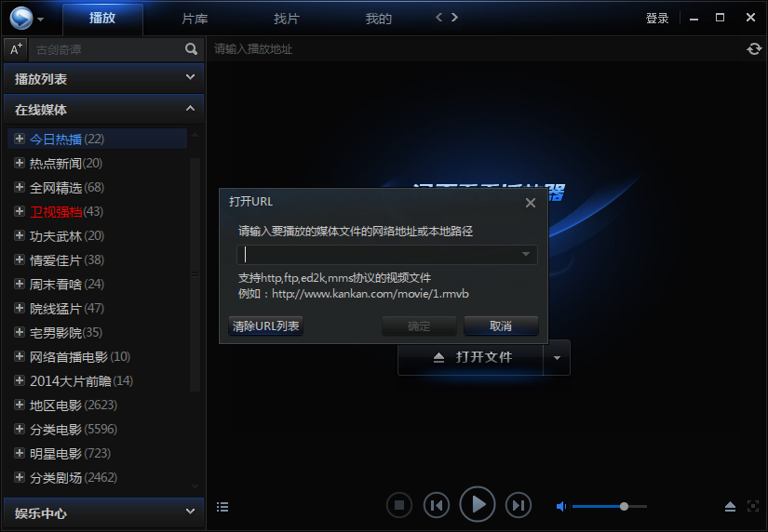768x532 pixels.
Task: Adjust the volume slider handle
Action: pos(624,507)
